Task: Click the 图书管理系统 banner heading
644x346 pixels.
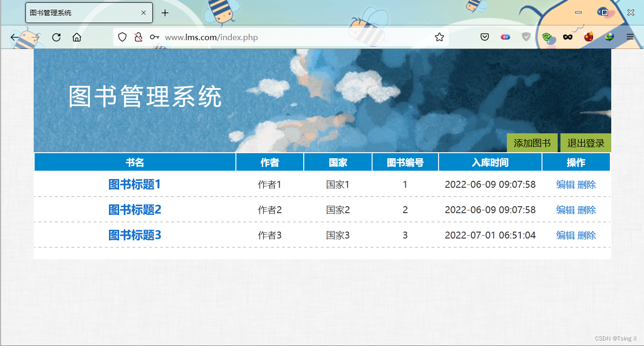Action: pos(145,97)
